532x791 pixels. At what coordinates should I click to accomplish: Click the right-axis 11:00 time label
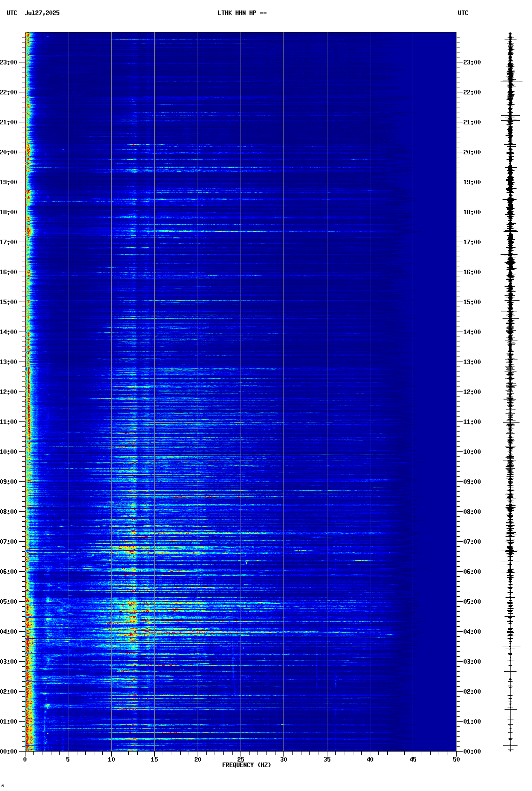point(472,422)
